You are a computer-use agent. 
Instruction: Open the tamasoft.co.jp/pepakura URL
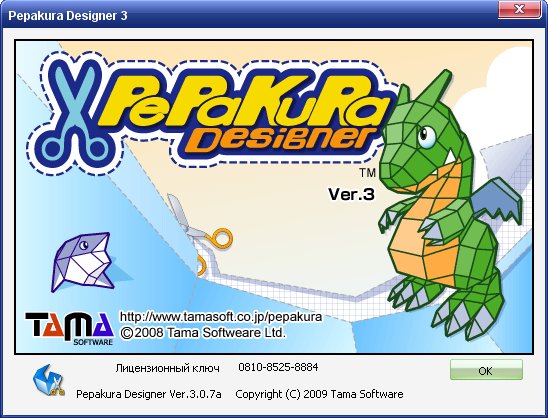[x=221, y=317]
